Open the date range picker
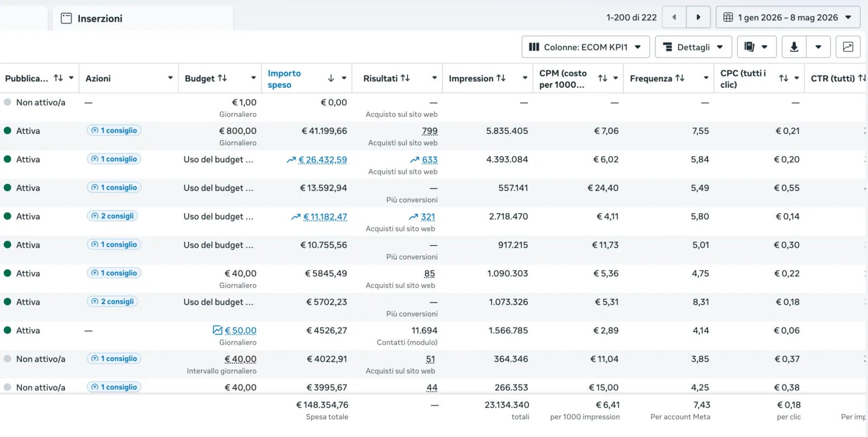868x437 pixels. (788, 17)
